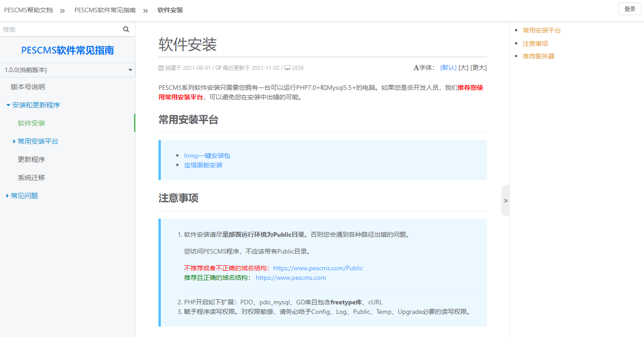The image size is (644, 337).
Task: Click the 软件安装 page heading
Action: pyautogui.click(x=188, y=44)
